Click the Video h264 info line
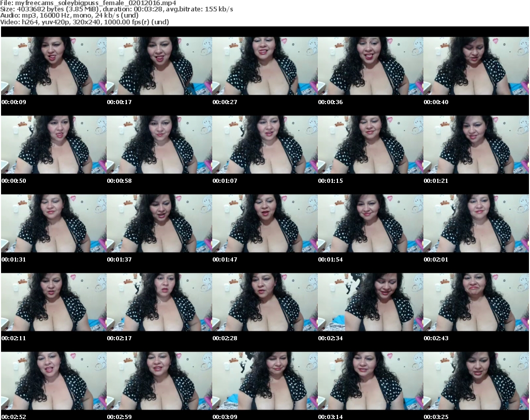The image size is (530, 420). pyautogui.click(x=84, y=22)
